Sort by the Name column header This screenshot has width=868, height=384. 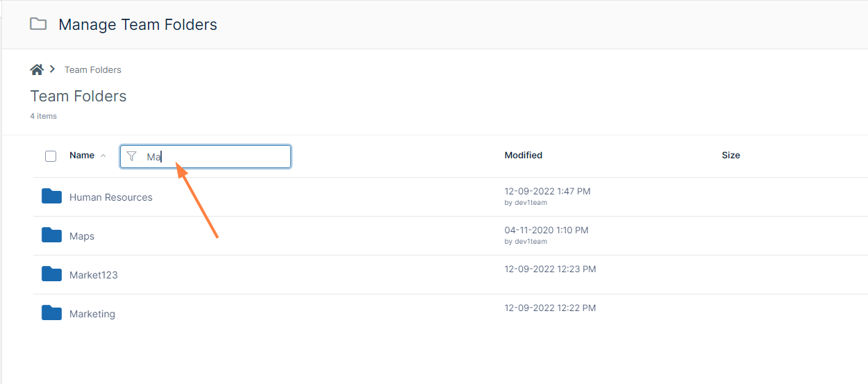pyautogui.click(x=82, y=156)
